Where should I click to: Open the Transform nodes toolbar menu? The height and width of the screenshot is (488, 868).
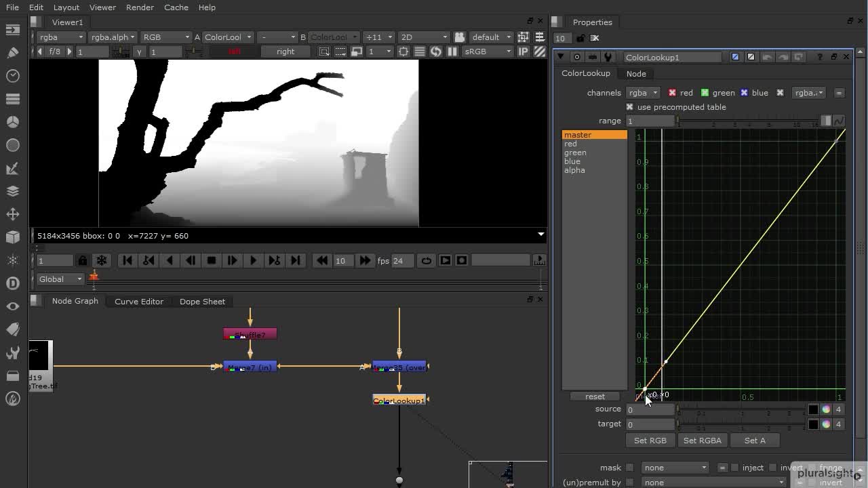[x=12, y=214]
